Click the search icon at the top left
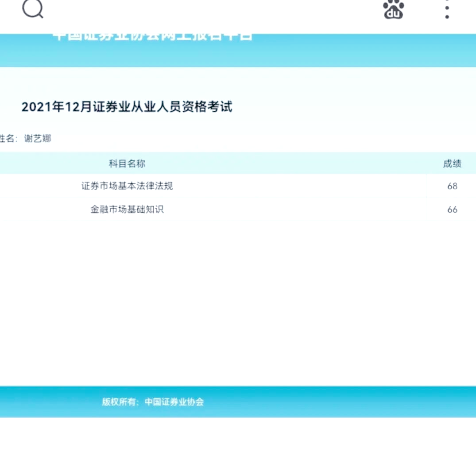This screenshot has width=476, height=463. click(33, 9)
